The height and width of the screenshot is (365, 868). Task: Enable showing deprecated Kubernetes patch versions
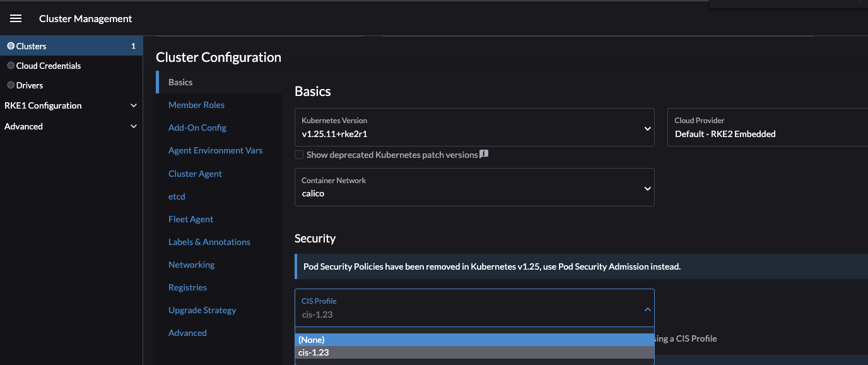coord(298,154)
